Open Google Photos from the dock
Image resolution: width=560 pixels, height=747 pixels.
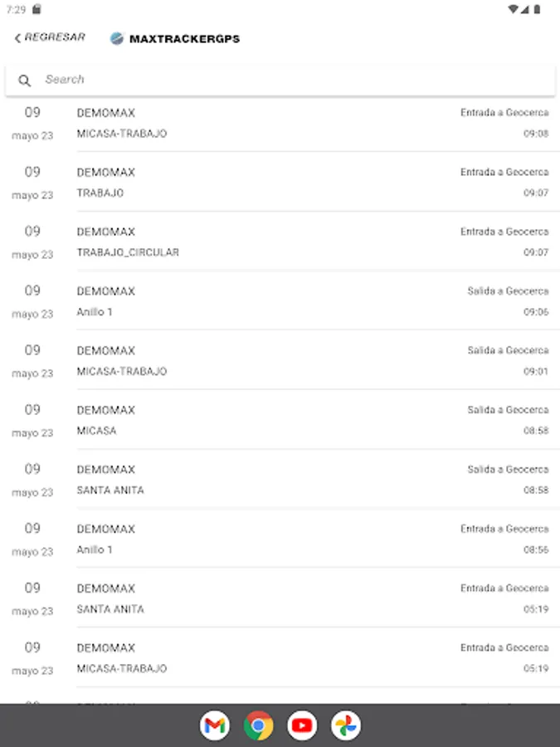346,726
